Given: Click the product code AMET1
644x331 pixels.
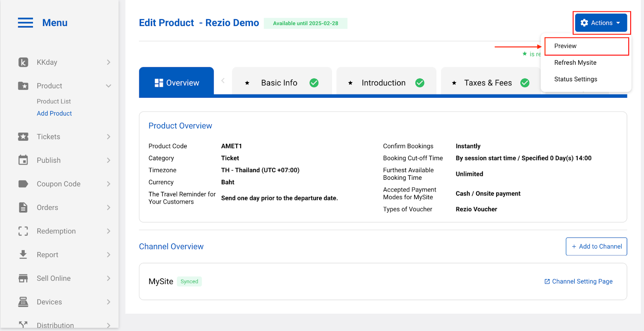Looking at the screenshot, I should click(x=231, y=146).
